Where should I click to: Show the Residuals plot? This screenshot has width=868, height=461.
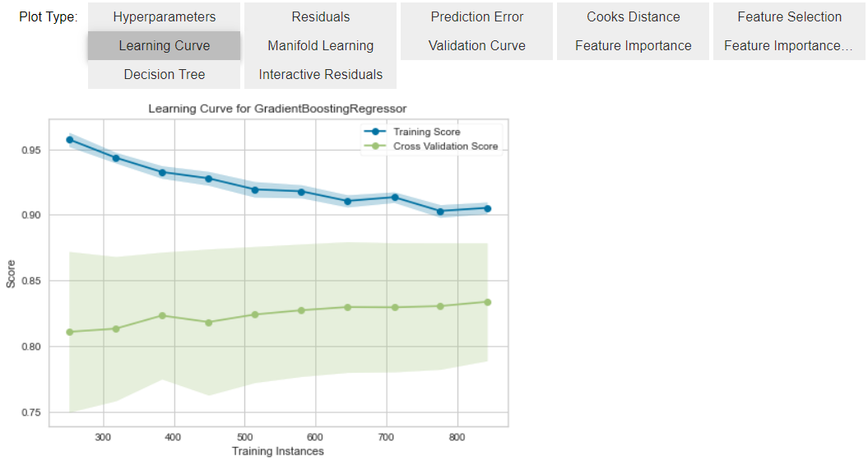click(321, 17)
